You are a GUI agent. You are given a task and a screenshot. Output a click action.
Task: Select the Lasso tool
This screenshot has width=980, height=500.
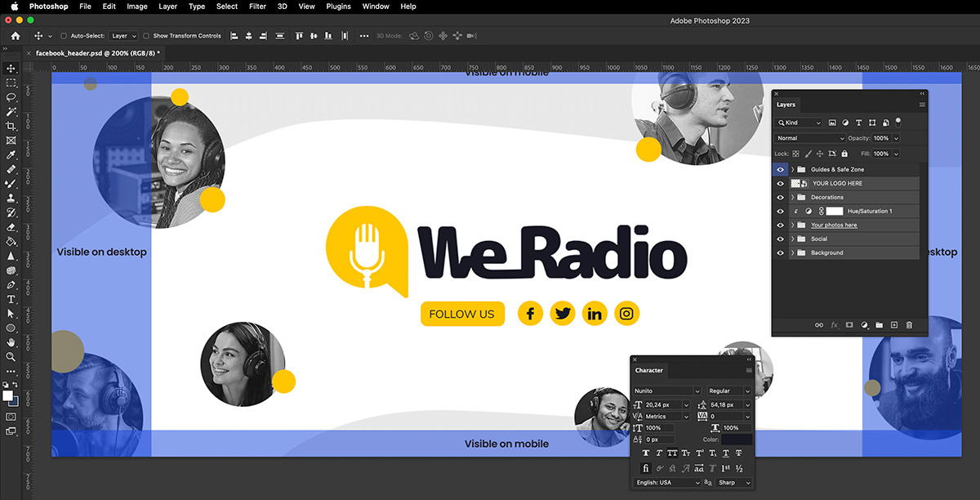click(x=11, y=97)
